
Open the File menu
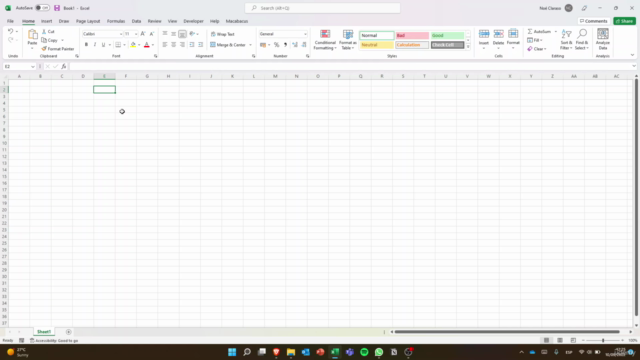pyautogui.click(x=10, y=21)
